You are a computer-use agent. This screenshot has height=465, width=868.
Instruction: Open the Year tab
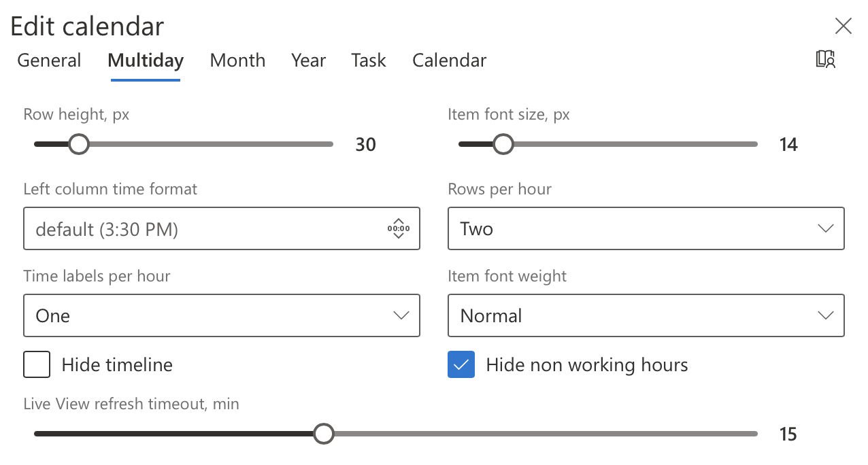pos(309,61)
